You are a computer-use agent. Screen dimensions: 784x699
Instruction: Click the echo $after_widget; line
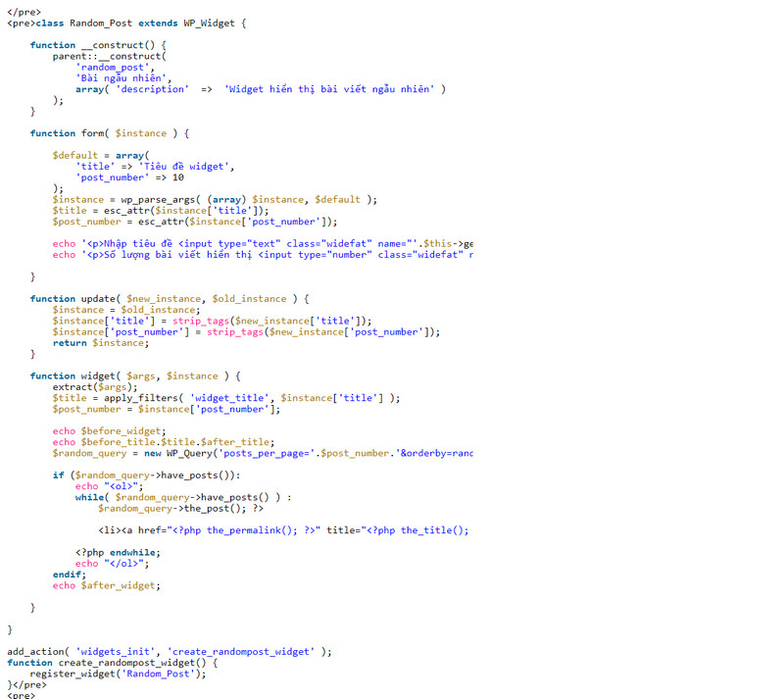coord(106,585)
